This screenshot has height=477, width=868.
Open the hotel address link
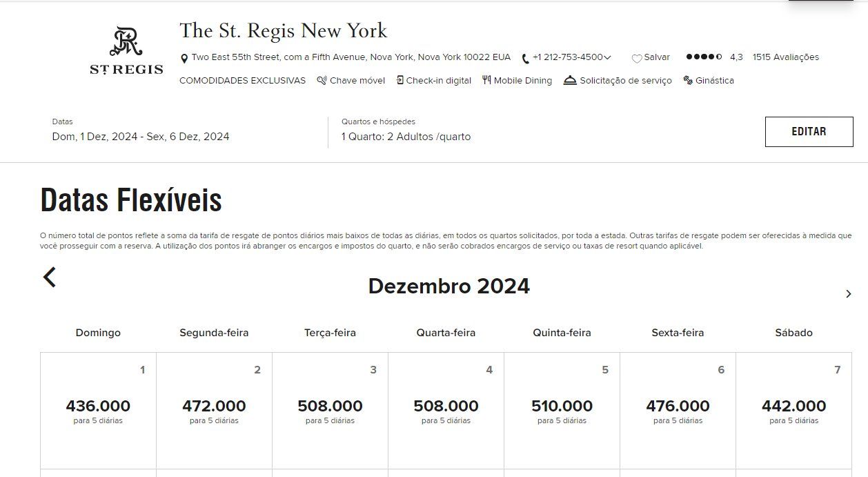(351, 57)
